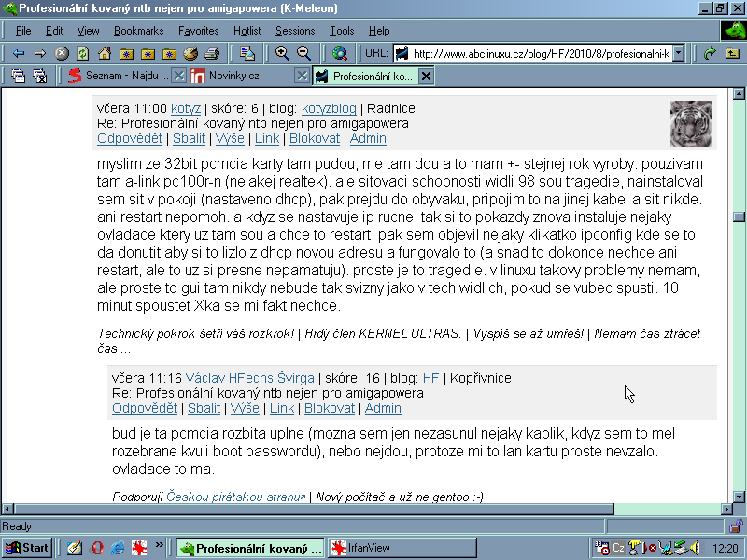
Task: Click the new tab windows icon
Action: click(x=18, y=76)
